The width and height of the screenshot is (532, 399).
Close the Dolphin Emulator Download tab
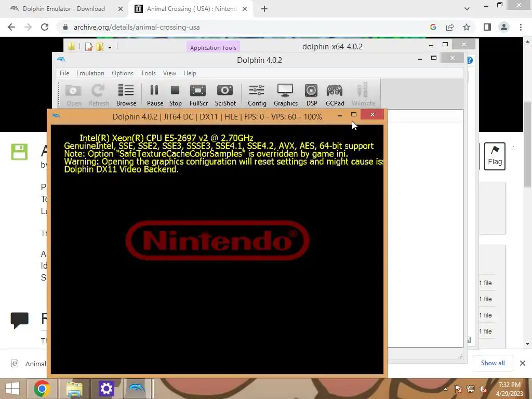120,9
